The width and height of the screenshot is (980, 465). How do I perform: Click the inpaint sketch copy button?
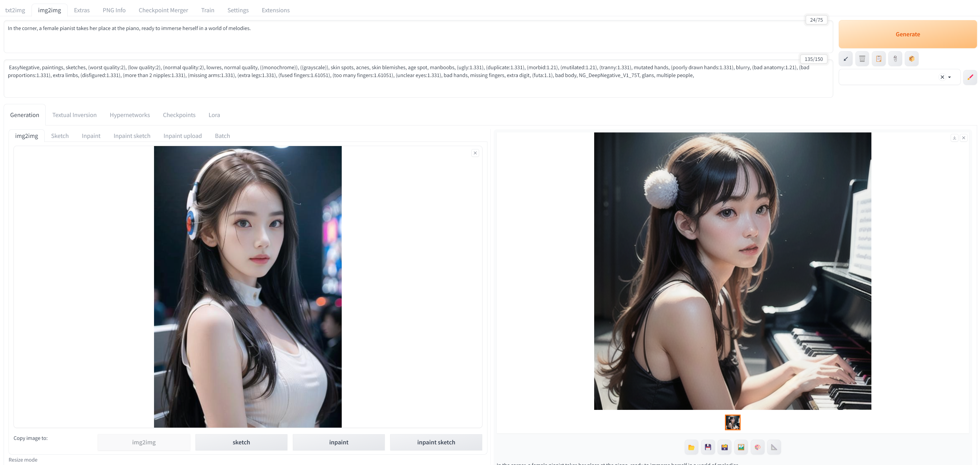click(436, 442)
